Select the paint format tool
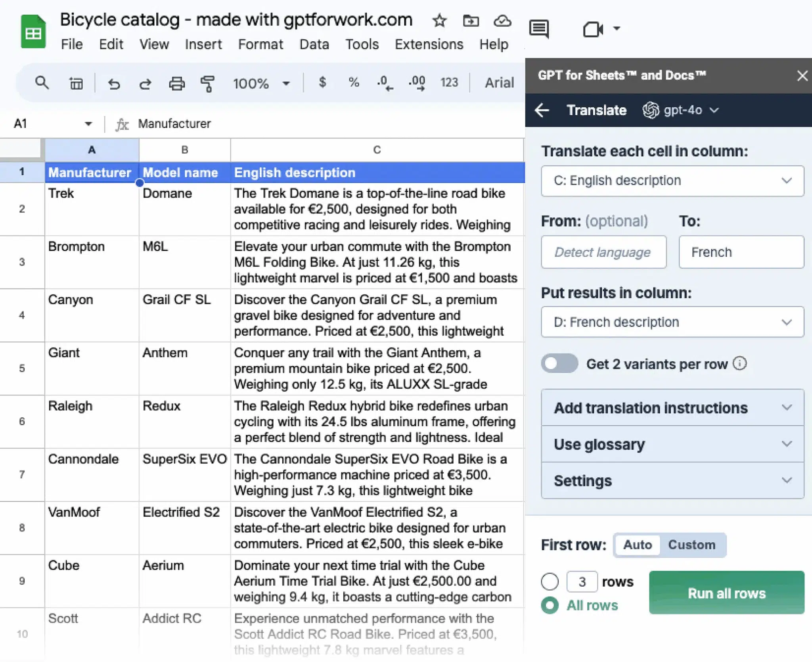 (x=207, y=84)
